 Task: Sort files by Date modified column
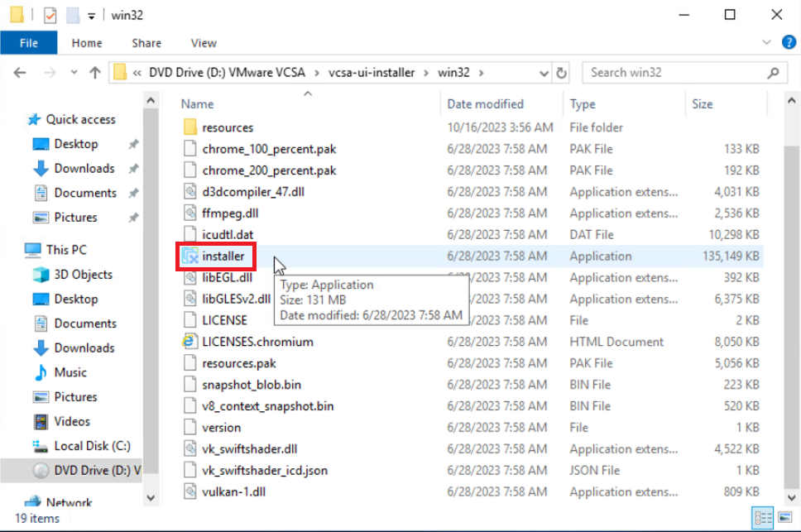(486, 104)
